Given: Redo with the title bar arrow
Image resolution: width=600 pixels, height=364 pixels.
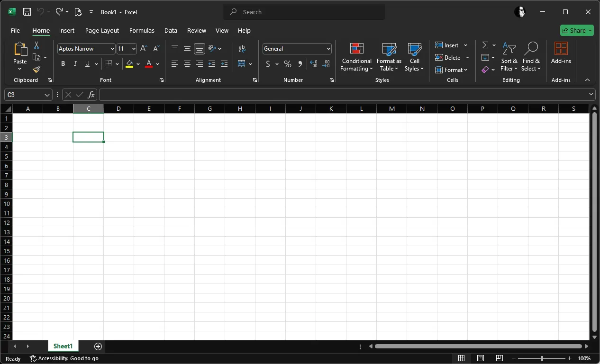Looking at the screenshot, I should click(x=59, y=12).
